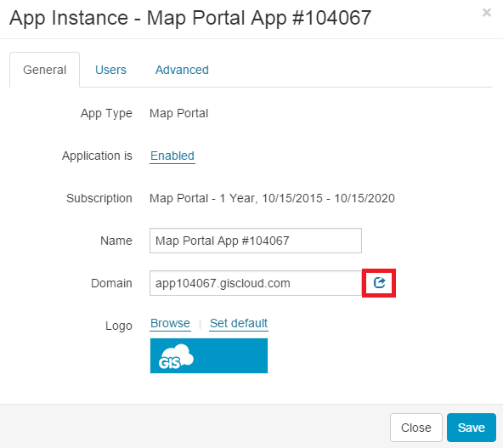Screen dimensions: 503x448
Task: Click the Logo label
Action: click(119, 326)
